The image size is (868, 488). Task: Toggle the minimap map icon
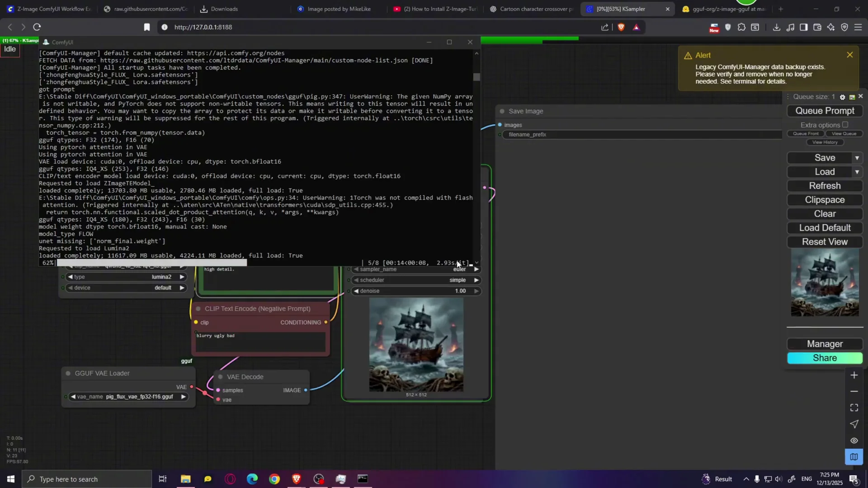pos(854,457)
